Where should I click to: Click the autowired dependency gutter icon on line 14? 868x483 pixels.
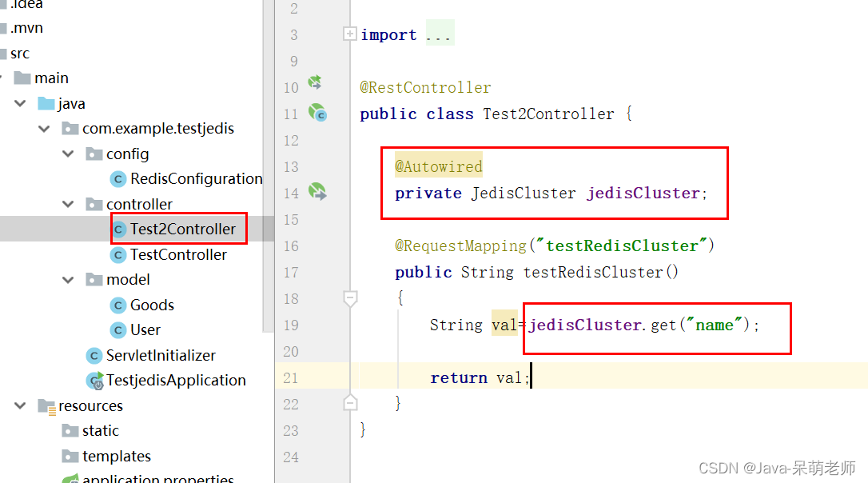pos(317,192)
